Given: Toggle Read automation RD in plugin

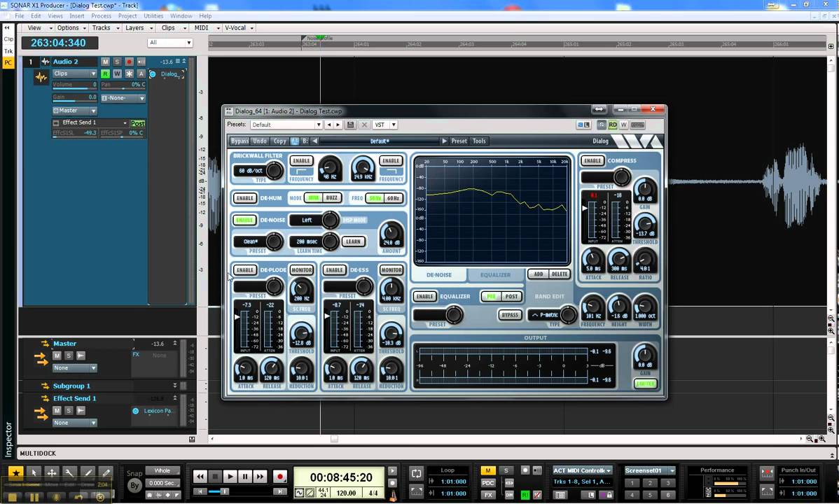Looking at the screenshot, I should pyautogui.click(x=613, y=125).
